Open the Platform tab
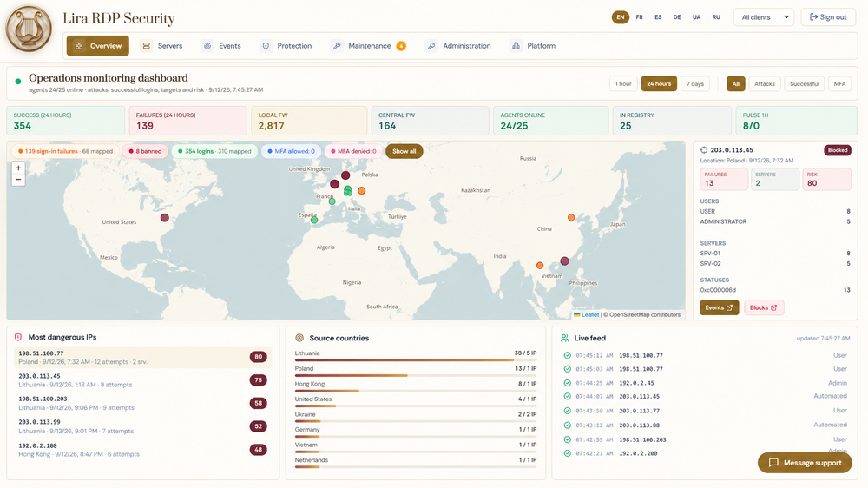Screen dimensions: 868x488 click(x=534, y=46)
